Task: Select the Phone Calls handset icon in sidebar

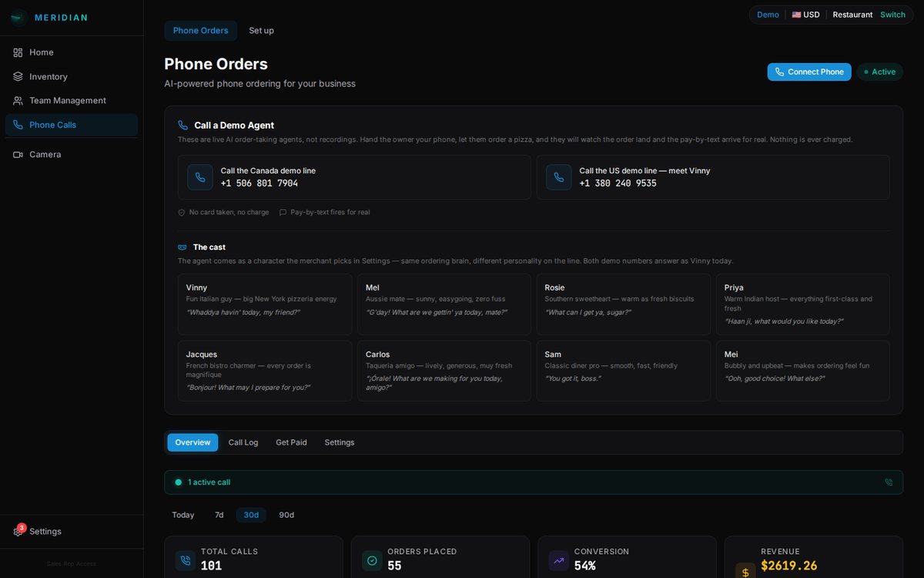Action: (x=18, y=125)
